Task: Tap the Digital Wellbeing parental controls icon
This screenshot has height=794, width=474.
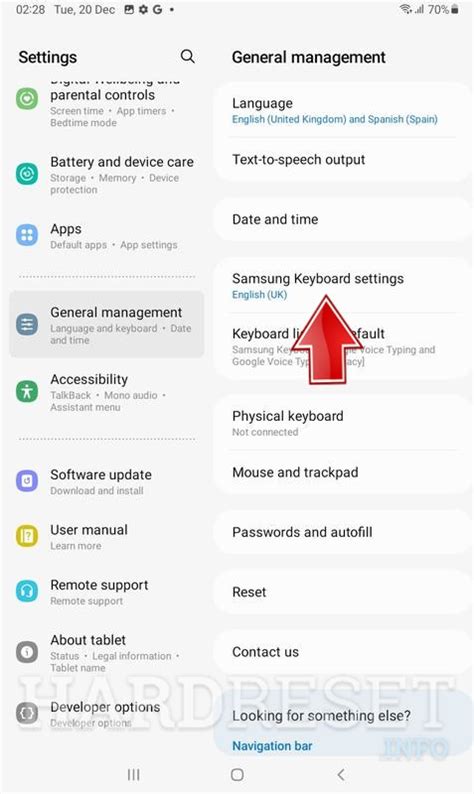Action: pos(27,98)
